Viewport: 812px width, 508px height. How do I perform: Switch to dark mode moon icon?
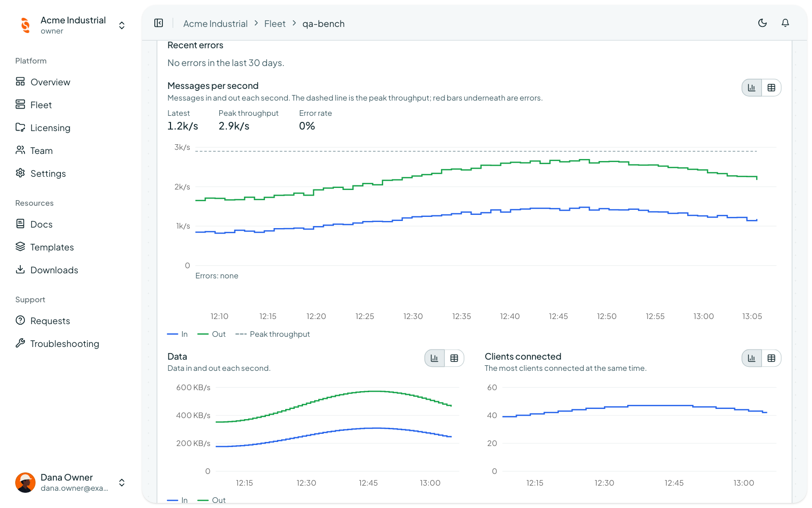click(762, 23)
